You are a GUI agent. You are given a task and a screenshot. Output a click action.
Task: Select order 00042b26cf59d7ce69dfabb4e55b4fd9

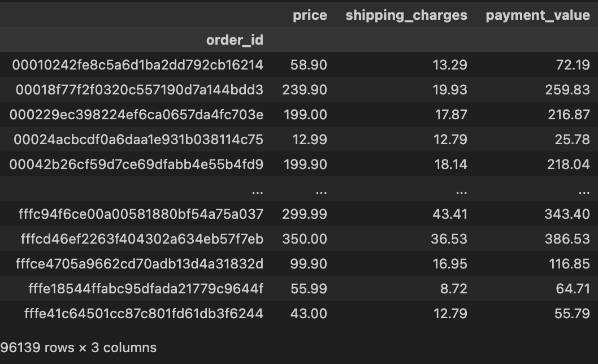click(x=136, y=164)
